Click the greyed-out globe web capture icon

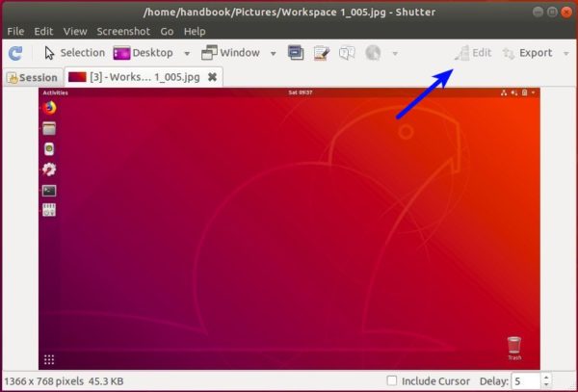click(x=372, y=53)
